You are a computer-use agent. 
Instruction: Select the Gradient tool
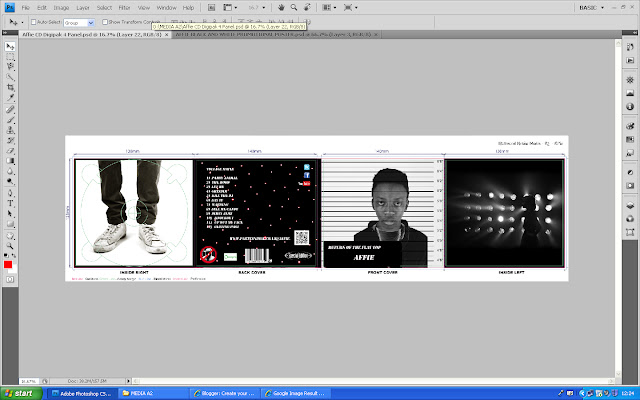point(10,161)
